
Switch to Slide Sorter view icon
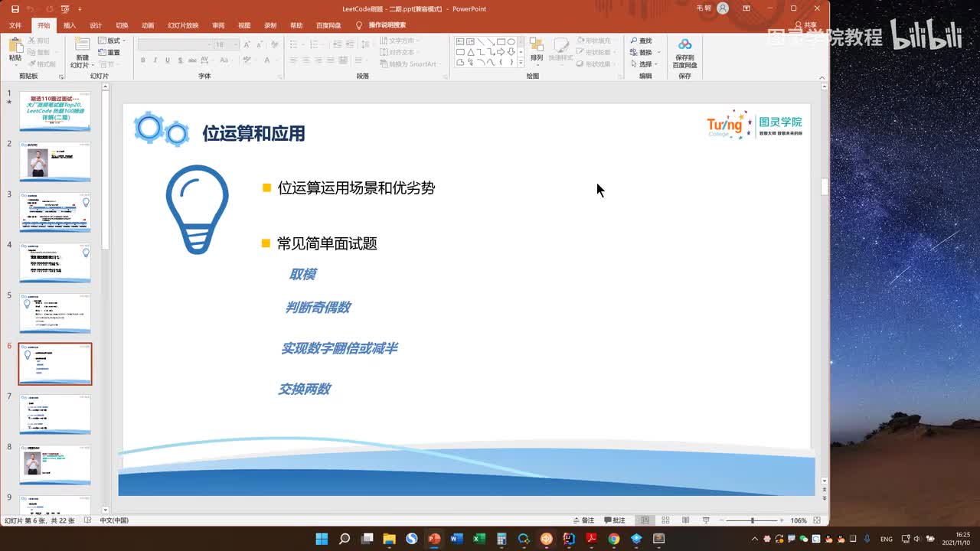tap(665, 520)
